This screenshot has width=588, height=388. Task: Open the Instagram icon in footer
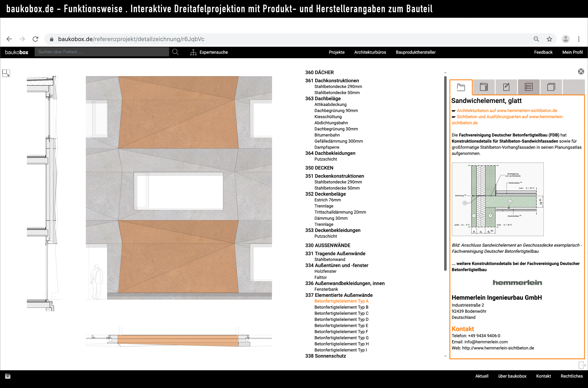point(8,376)
